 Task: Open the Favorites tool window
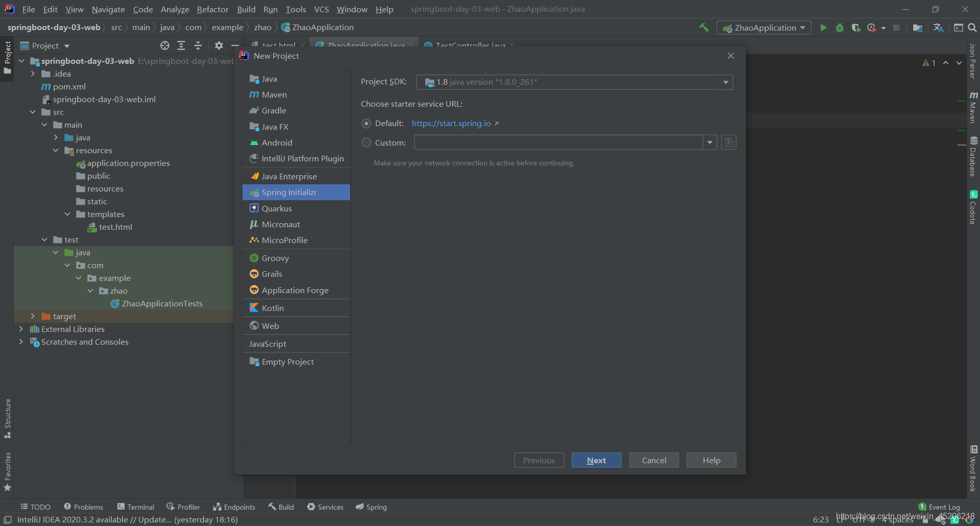click(x=8, y=472)
